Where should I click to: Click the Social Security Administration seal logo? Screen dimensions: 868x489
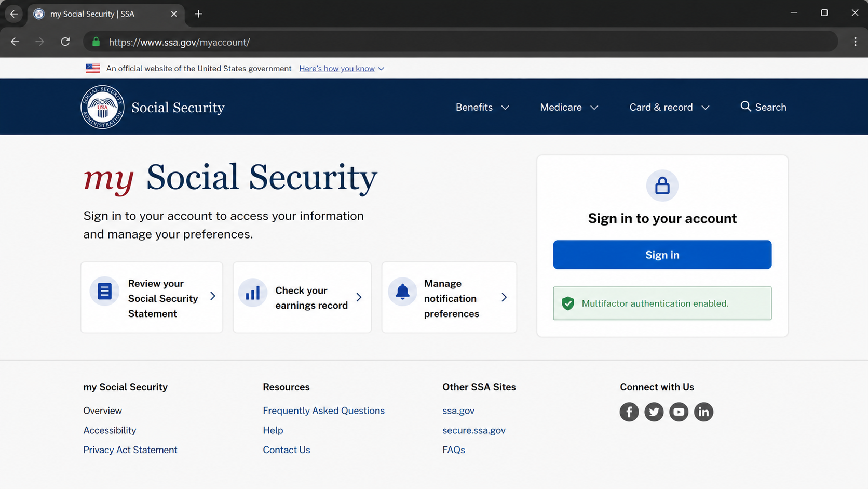coord(102,107)
